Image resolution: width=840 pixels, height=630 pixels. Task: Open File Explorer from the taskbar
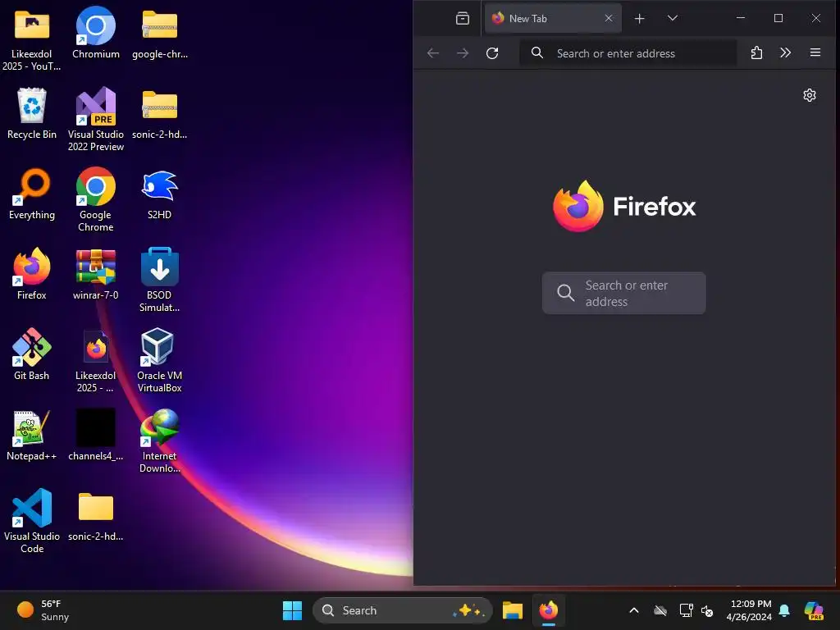click(513, 610)
